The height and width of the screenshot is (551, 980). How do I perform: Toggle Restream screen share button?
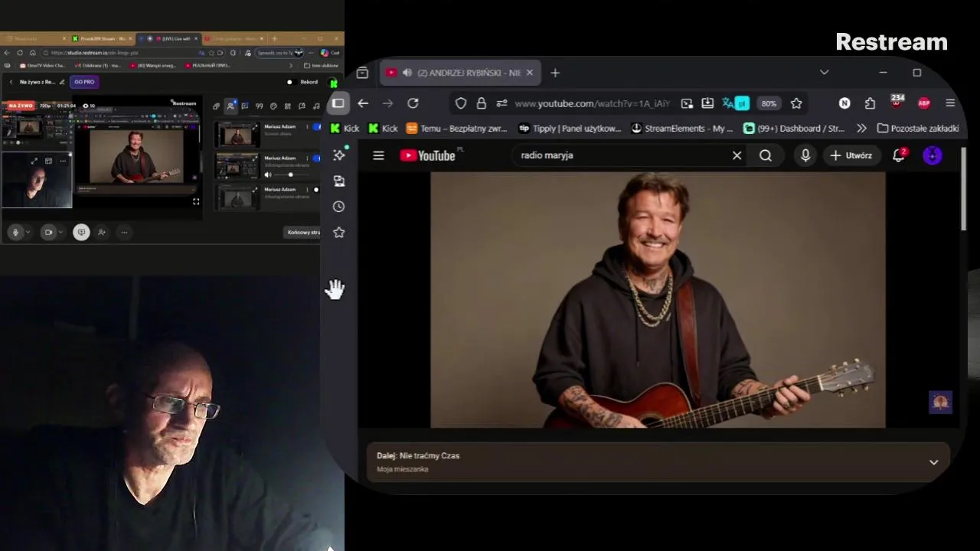click(81, 232)
